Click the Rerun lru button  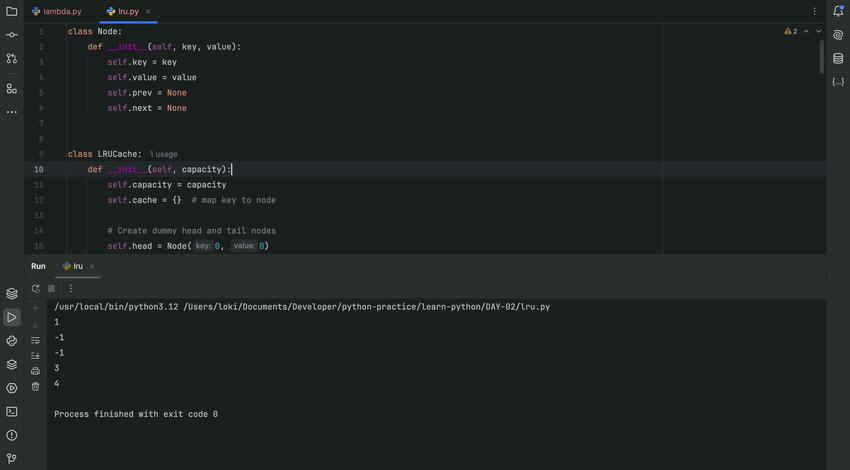[36, 288]
